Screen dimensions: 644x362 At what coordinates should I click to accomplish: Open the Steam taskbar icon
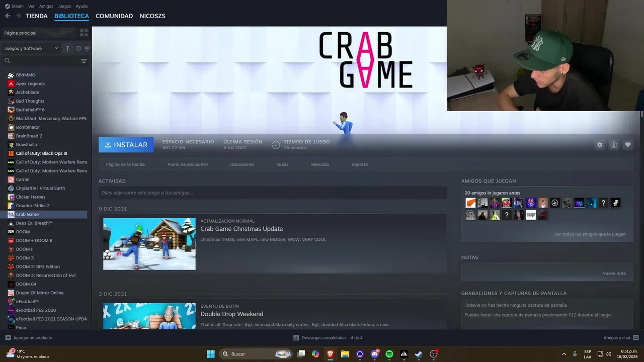point(419,354)
